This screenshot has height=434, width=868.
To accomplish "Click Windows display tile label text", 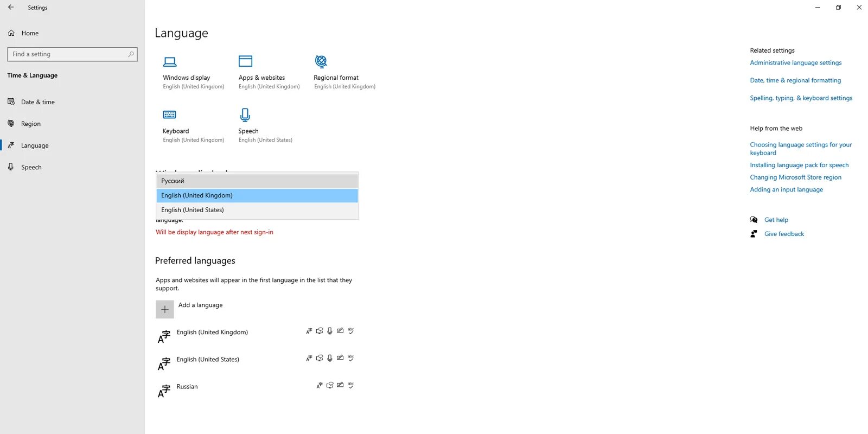I will click(x=187, y=78).
